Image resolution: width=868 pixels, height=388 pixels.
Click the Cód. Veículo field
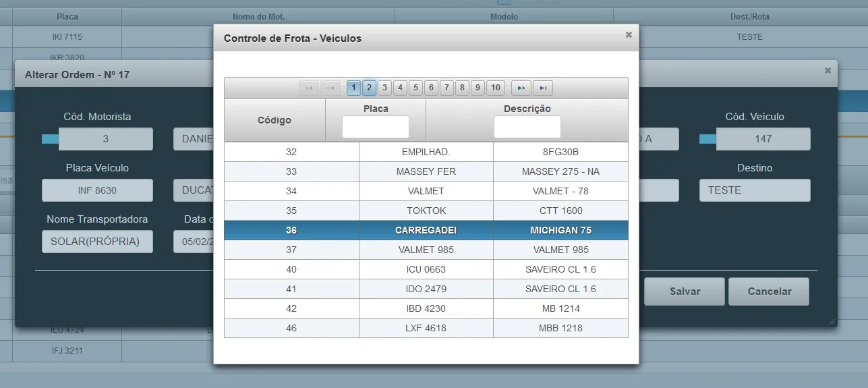763,139
